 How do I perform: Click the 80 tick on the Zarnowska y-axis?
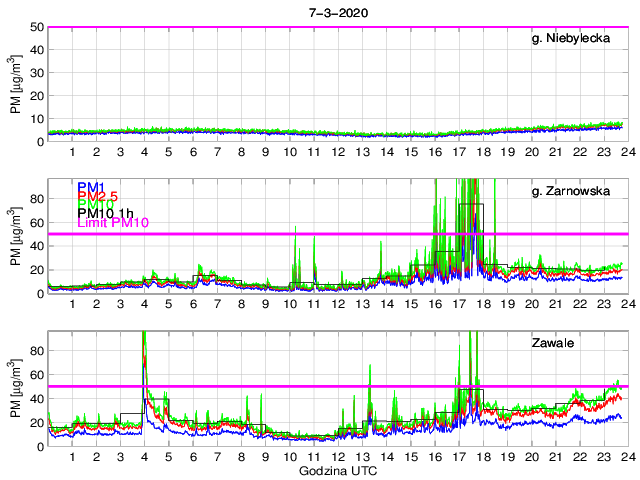coord(37,198)
